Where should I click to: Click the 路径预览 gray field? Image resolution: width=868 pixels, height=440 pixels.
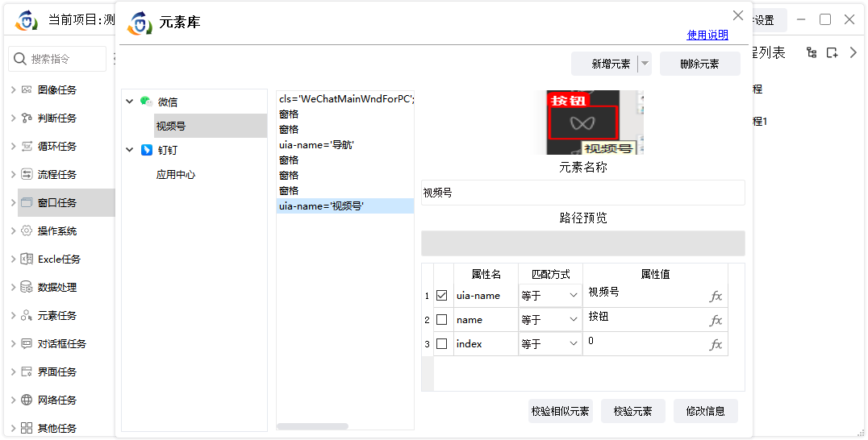pyautogui.click(x=583, y=243)
